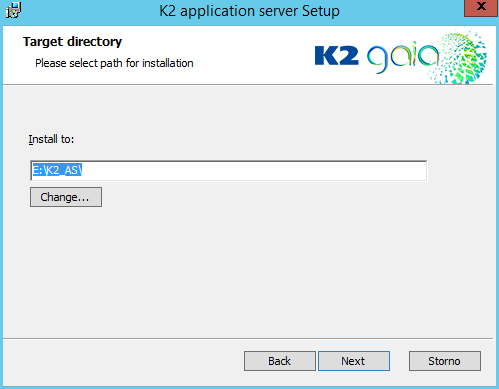The image size is (499, 389).
Task: Continue the setup with the Next button
Action: (x=354, y=361)
